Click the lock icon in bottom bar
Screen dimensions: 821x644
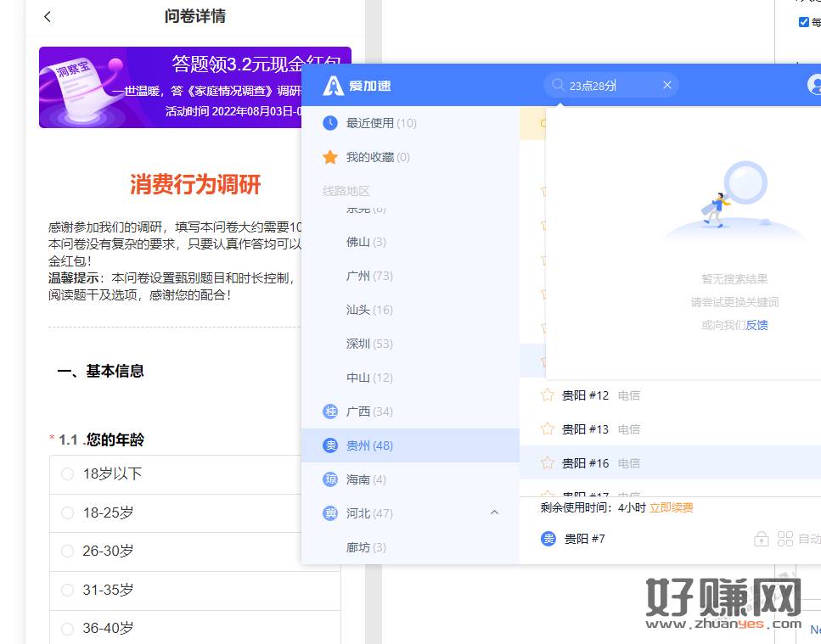pos(762,539)
